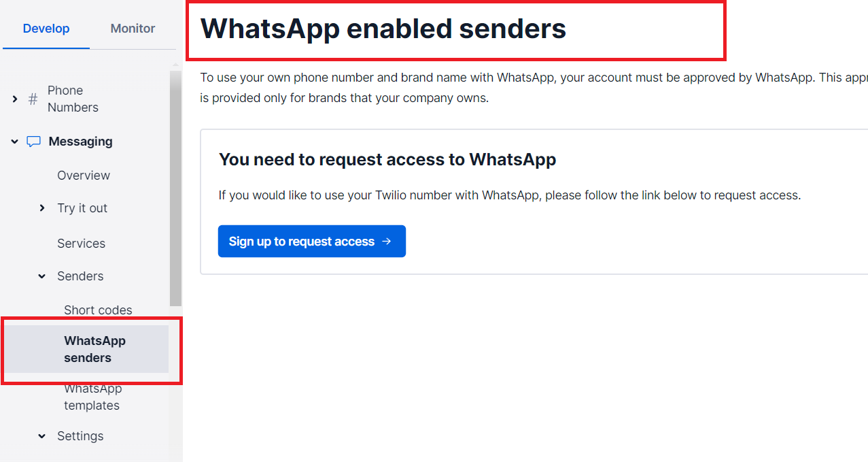The height and width of the screenshot is (462, 868).
Task: Click Sign up to request access
Action: 312,242
